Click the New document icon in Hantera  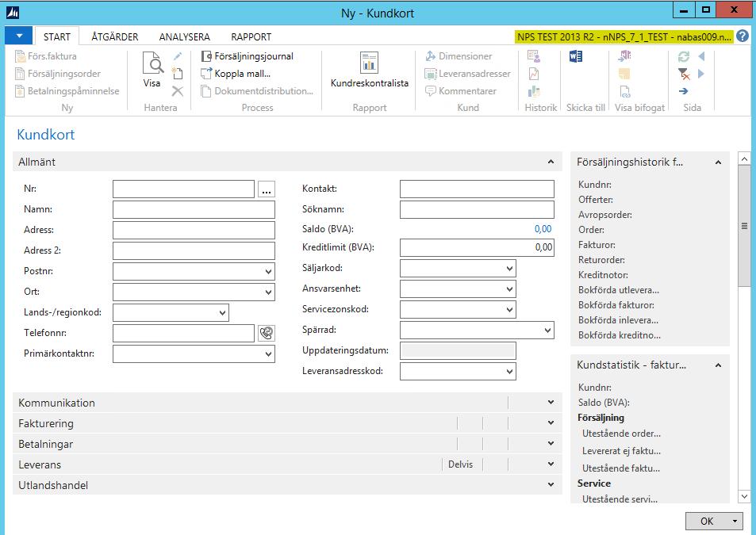click(178, 73)
